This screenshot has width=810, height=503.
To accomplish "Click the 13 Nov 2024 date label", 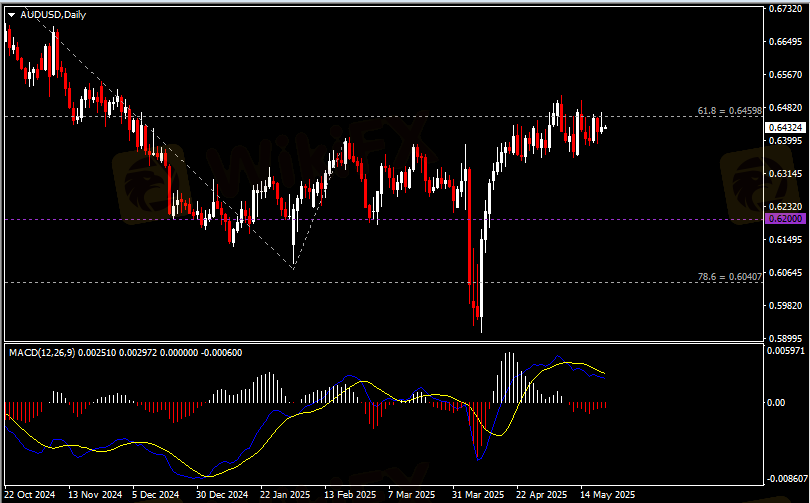I will pyautogui.click(x=94, y=494).
